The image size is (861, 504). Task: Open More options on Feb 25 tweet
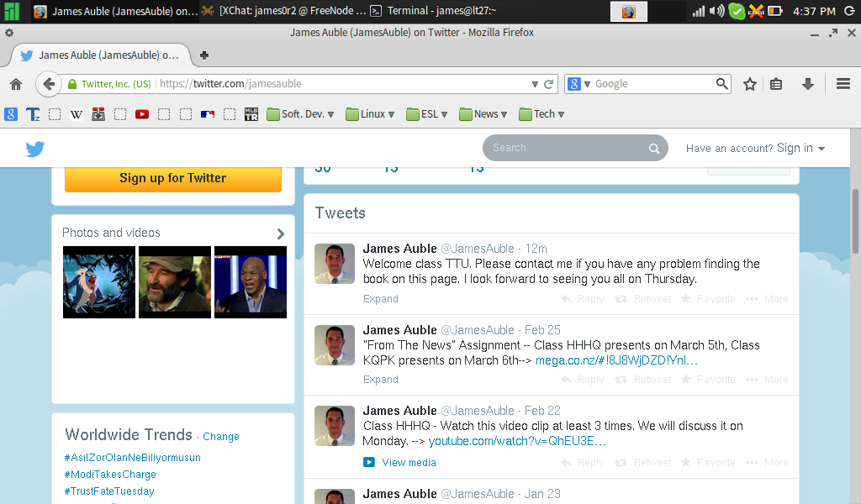[767, 380]
